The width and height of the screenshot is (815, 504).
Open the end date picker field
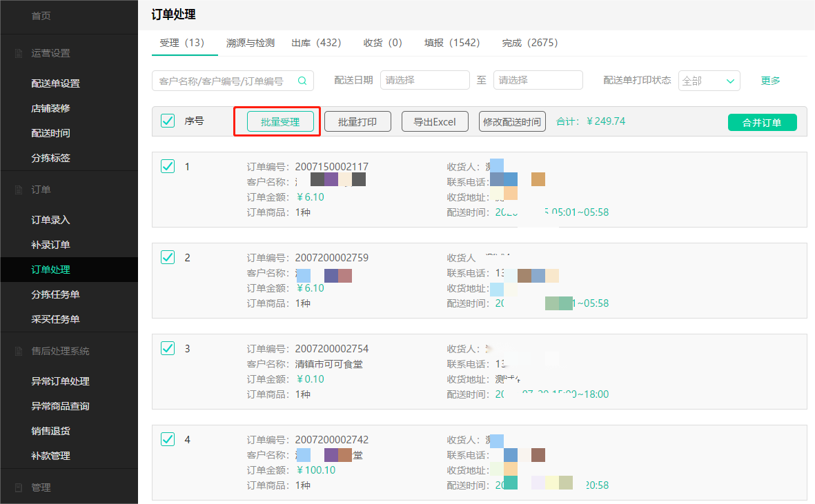[538, 81]
